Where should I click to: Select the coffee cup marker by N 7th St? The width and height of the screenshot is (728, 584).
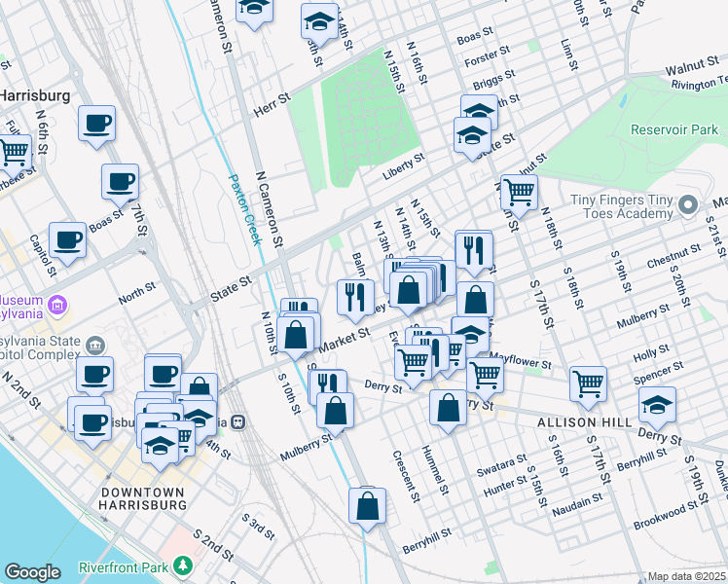pos(121,182)
